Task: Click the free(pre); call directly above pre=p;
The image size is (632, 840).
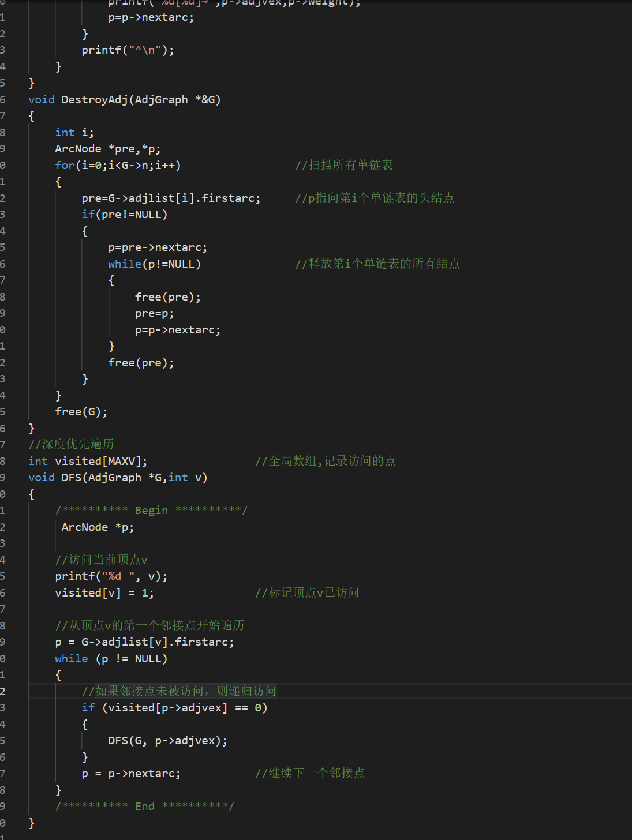Action: [x=168, y=297]
